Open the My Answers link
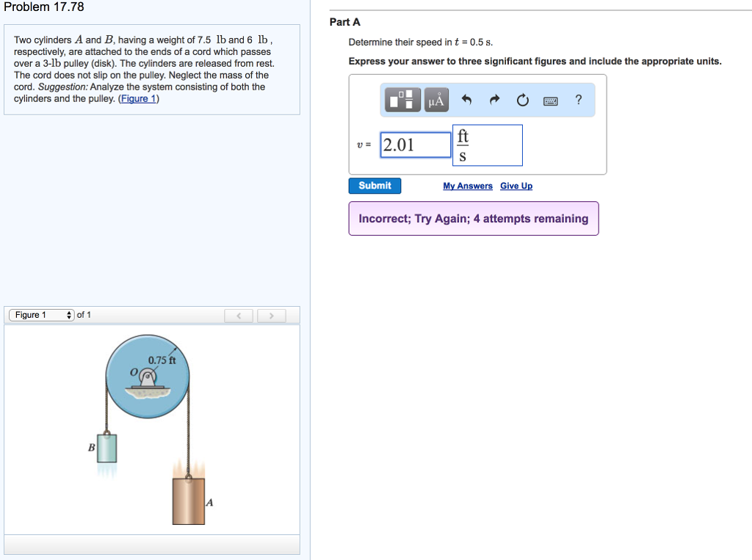The image size is (752, 560). click(468, 186)
